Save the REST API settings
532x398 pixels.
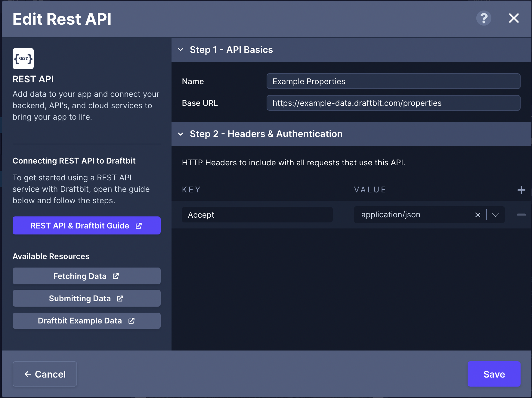point(494,374)
